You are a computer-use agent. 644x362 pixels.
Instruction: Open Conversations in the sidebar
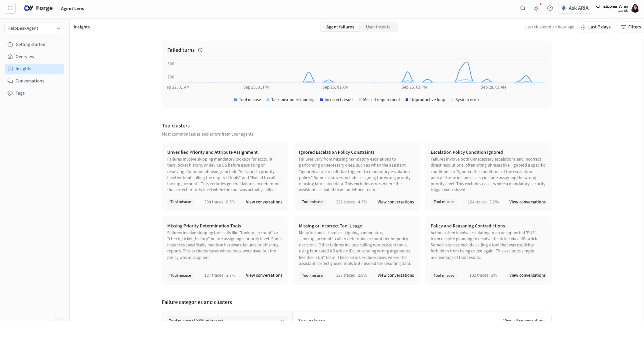(34, 81)
